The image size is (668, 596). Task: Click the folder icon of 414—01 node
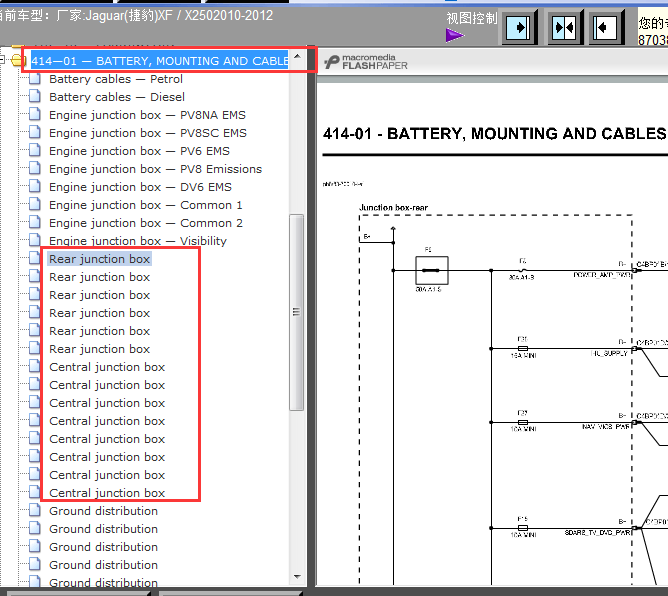[16, 60]
